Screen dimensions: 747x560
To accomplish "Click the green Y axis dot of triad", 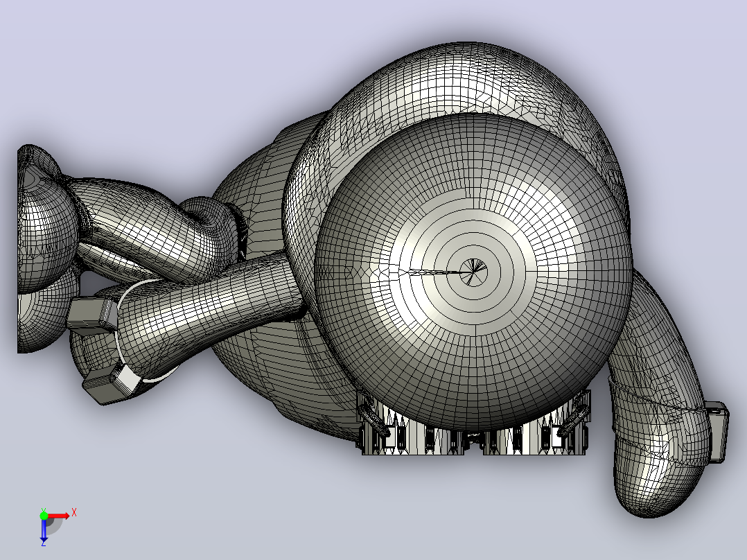I will (x=44, y=516).
